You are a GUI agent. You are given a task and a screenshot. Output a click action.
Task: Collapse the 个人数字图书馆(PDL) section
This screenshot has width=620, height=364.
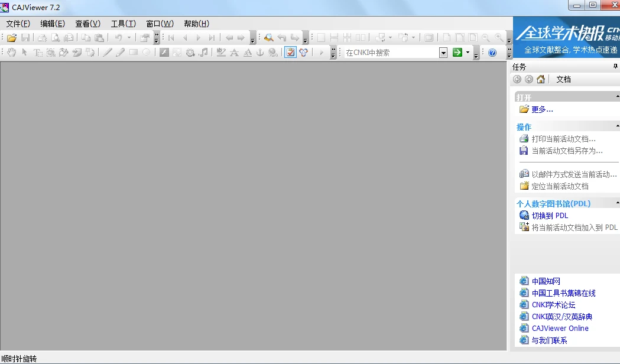(x=567, y=203)
